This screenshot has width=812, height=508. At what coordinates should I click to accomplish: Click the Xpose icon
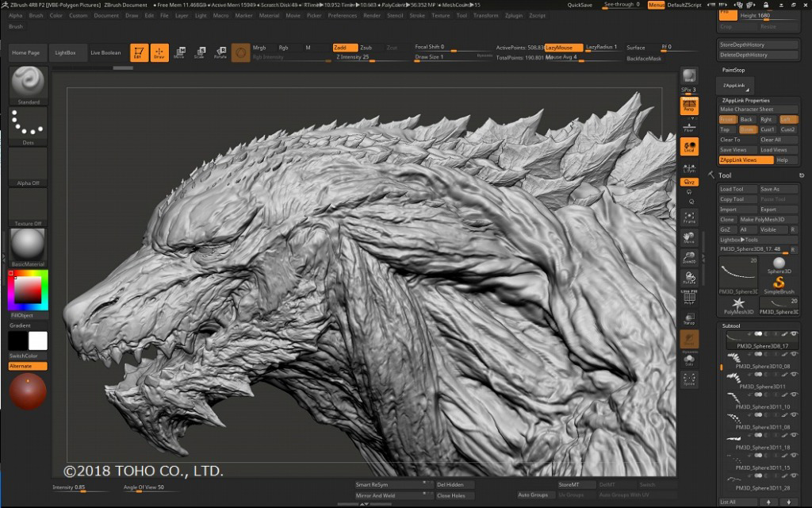[x=689, y=379]
